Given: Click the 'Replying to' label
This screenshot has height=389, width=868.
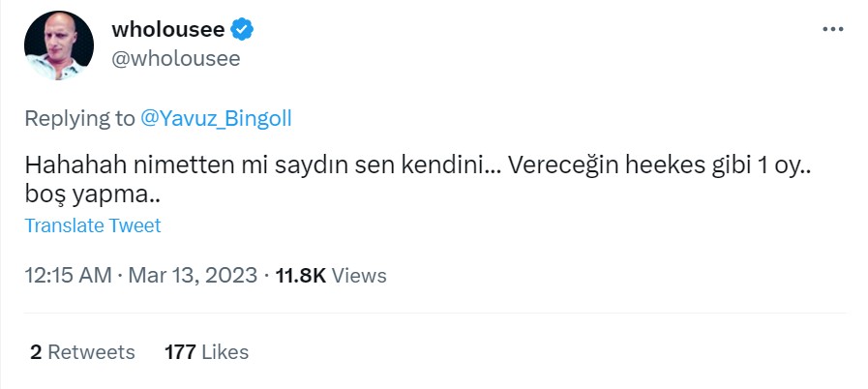Looking at the screenshot, I should click(x=79, y=118).
